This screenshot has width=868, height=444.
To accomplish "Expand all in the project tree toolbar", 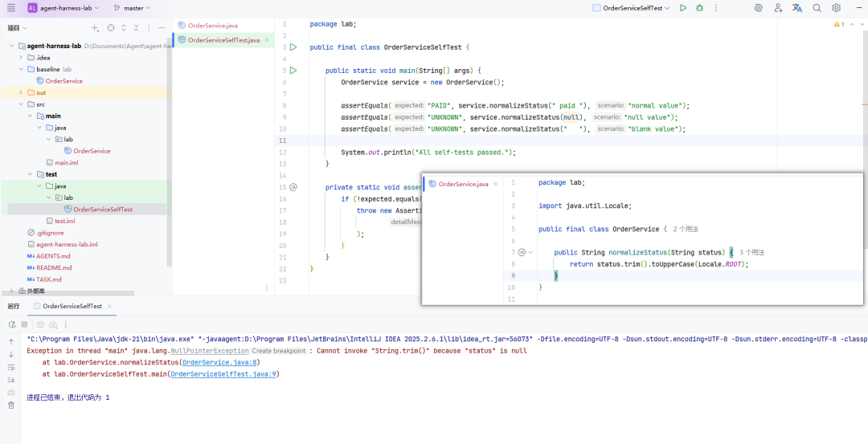I will pos(124,27).
